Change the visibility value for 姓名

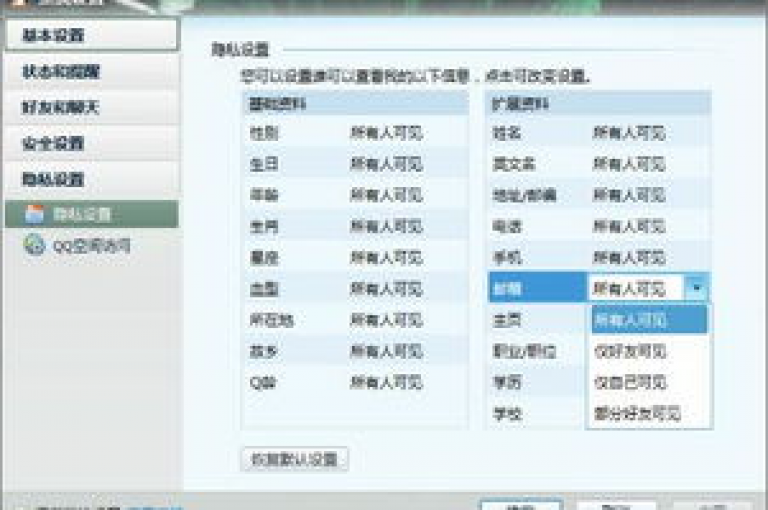point(629,133)
